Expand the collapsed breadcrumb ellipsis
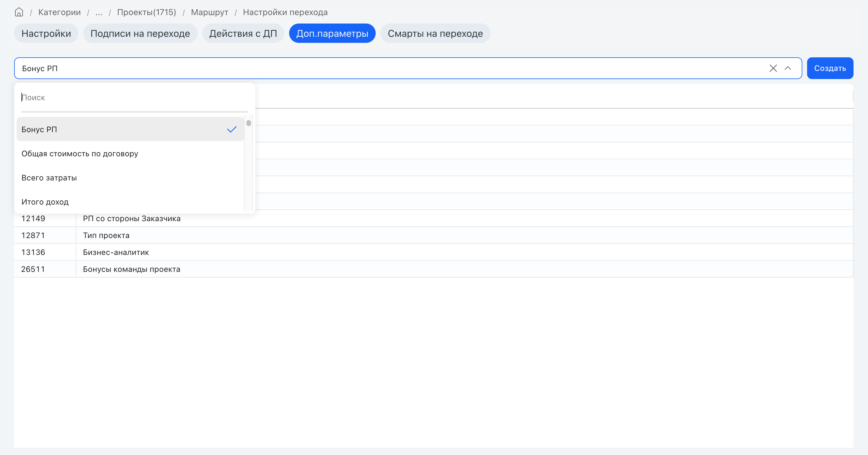Image resolution: width=868 pixels, height=455 pixels. pyautogui.click(x=99, y=12)
